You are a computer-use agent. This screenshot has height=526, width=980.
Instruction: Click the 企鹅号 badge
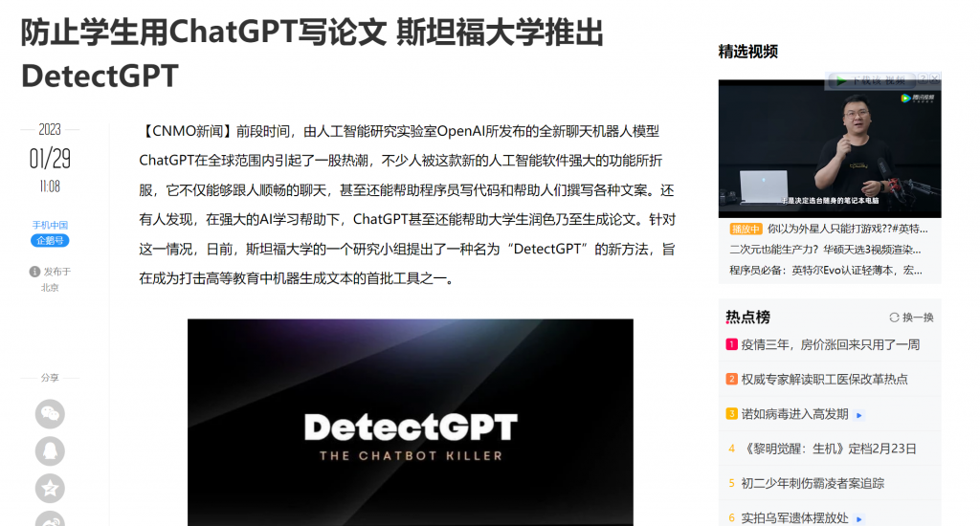[x=50, y=240]
